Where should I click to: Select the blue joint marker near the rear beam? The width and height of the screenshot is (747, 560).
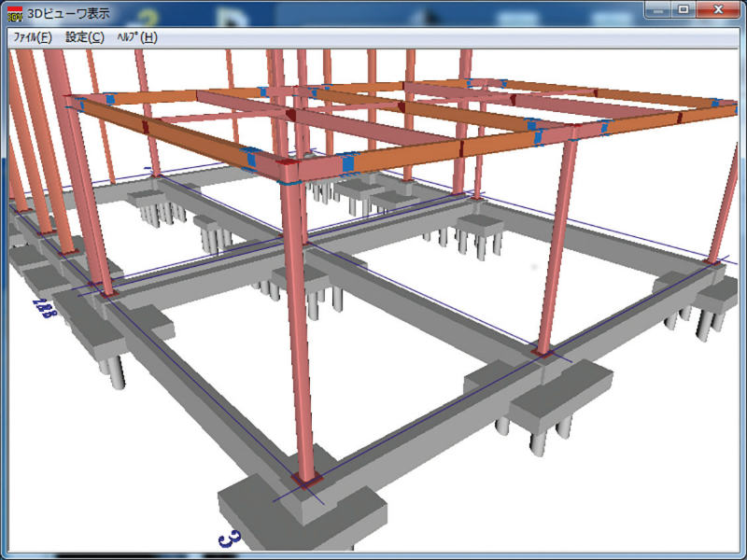471,84
